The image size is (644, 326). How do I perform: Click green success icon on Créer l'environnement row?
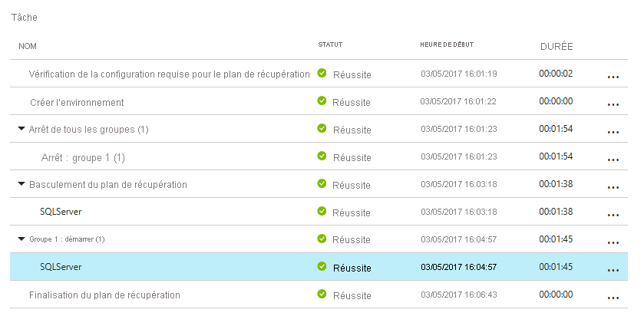(x=322, y=100)
